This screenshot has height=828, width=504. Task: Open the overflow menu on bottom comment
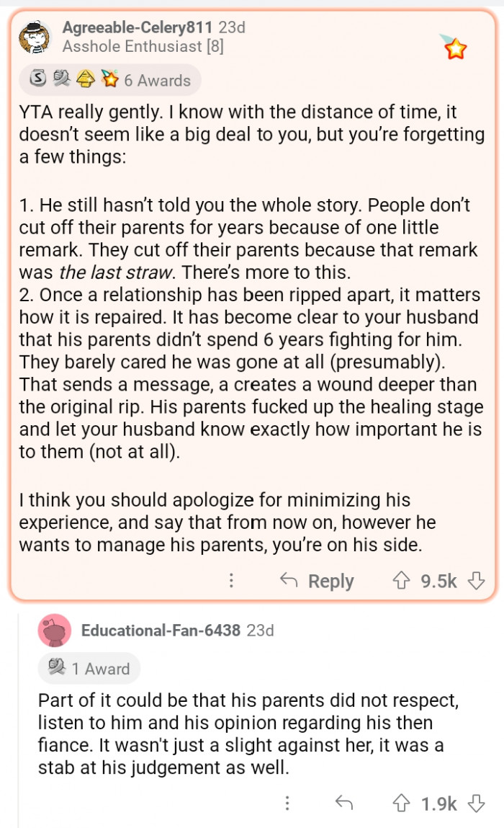point(287,803)
